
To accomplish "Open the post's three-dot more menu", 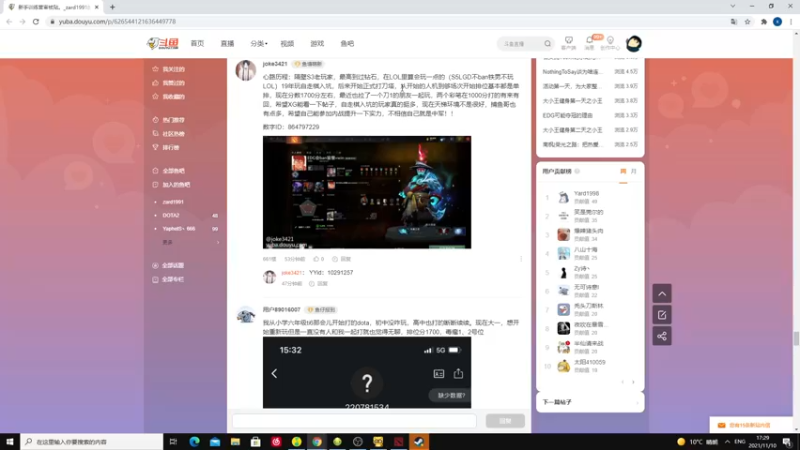I will (521, 259).
